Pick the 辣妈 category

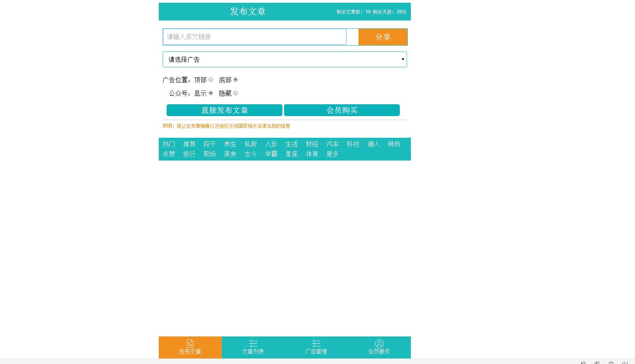click(394, 144)
